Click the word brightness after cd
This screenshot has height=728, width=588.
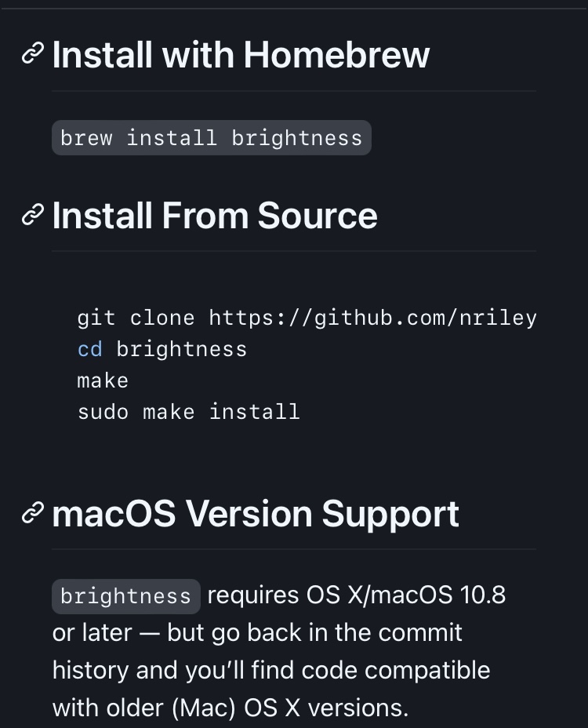click(182, 349)
